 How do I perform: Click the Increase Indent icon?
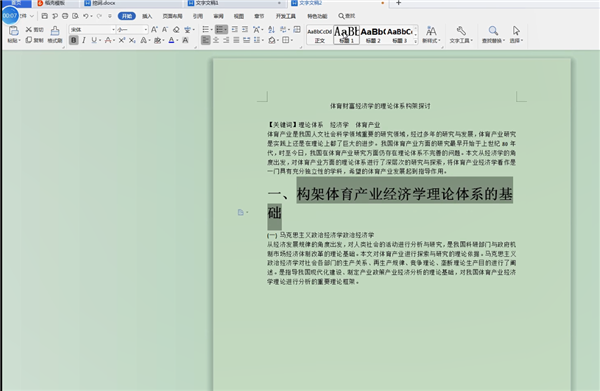point(245,29)
